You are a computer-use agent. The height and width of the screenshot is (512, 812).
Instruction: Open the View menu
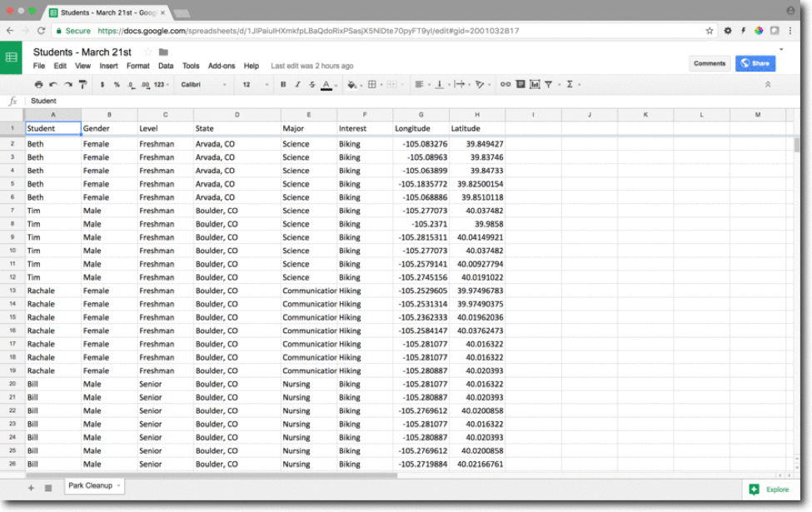82,66
